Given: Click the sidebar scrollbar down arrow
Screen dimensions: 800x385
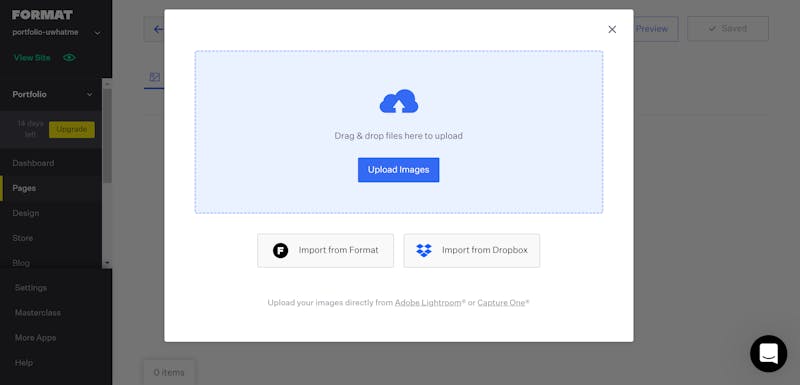Looking at the screenshot, I should pyautogui.click(x=107, y=263).
